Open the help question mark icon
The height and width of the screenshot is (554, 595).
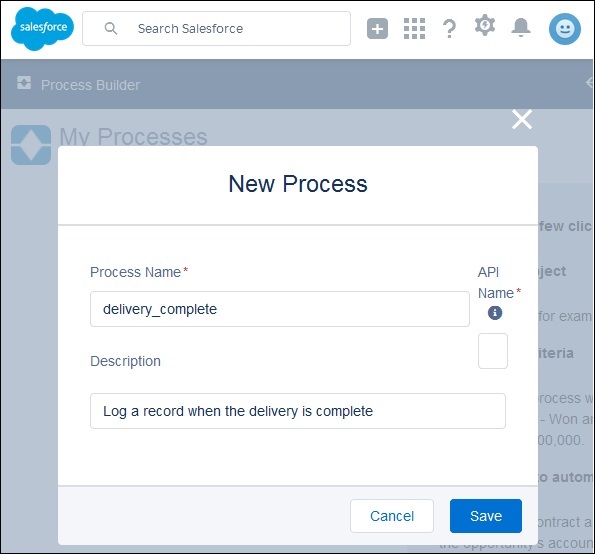tap(449, 28)
